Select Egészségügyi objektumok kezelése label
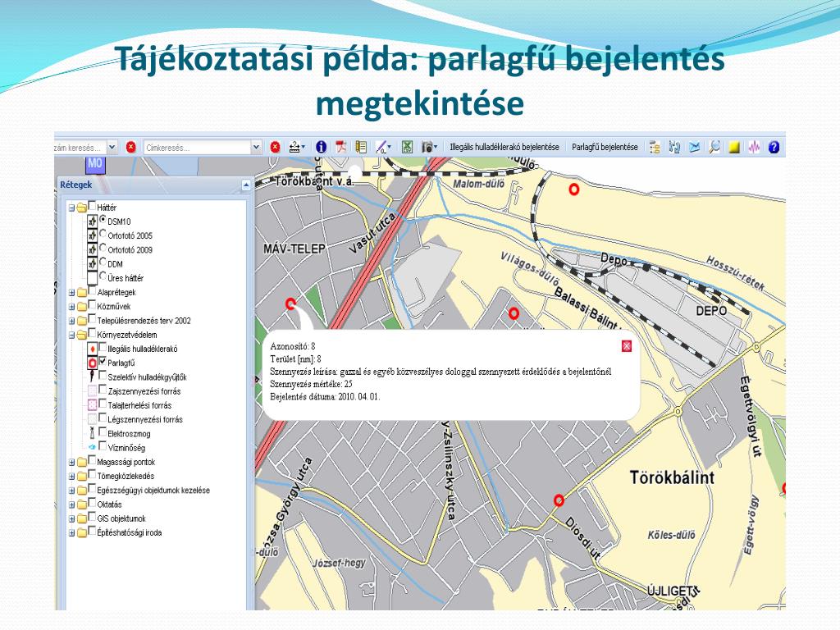Image resolution: width=840 pixels, height=630 pixels. [x=153, y=491]
